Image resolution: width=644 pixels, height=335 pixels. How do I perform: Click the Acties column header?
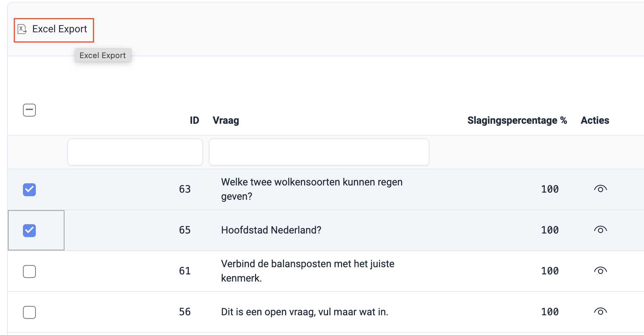(595, 121)
